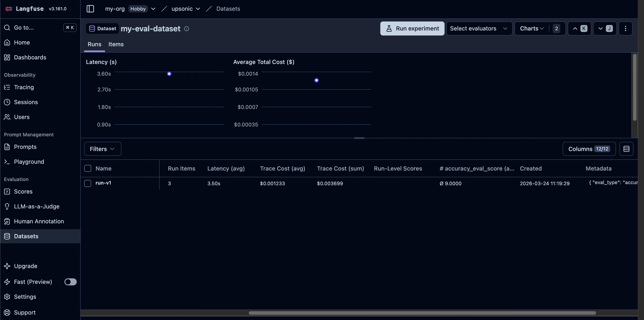Open the Playground from sidebar

pyautogui.click(x=28, y=162)
